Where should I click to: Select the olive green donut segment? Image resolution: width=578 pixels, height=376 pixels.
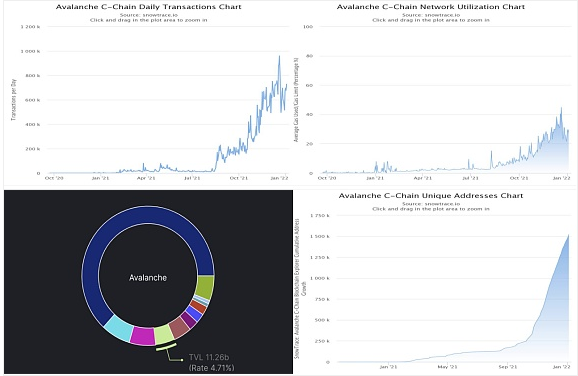(x=205, y=287)
